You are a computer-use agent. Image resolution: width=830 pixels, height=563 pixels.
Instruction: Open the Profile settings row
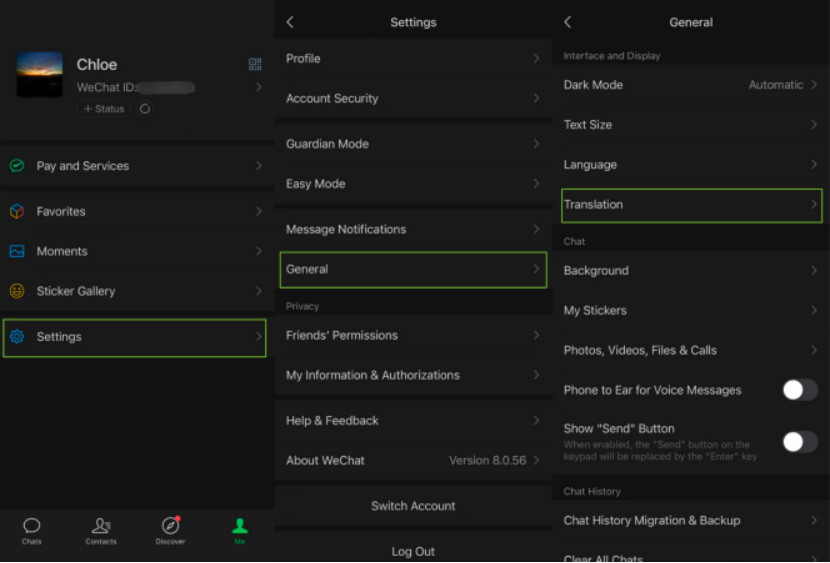coord(413,58)
